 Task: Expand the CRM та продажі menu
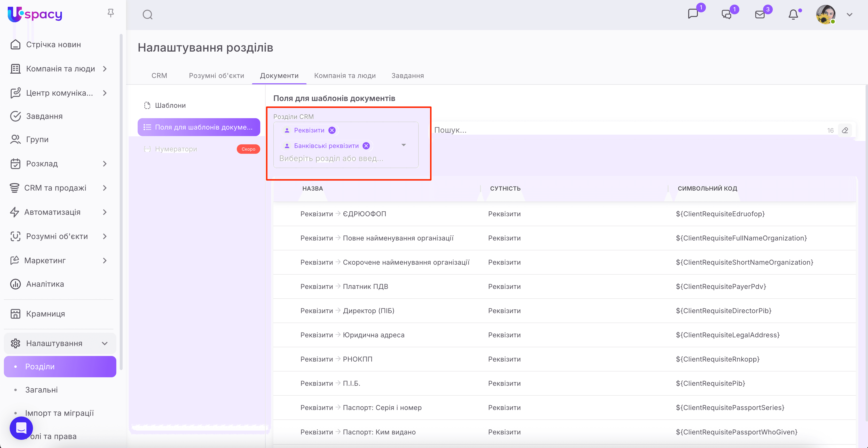point(105,188)
